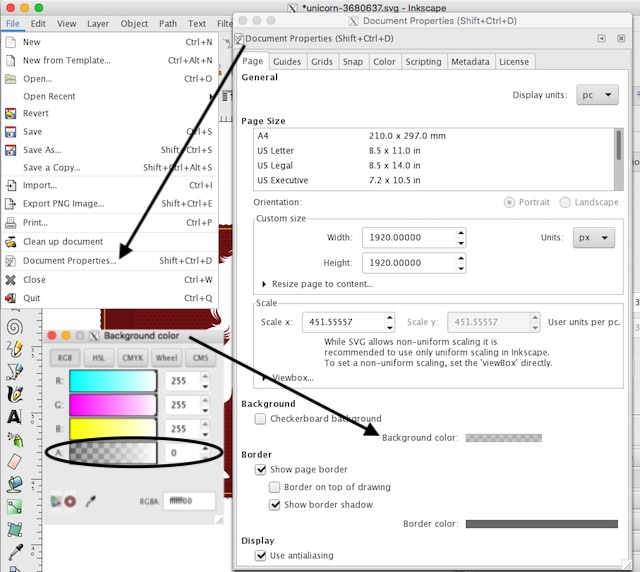Image resolution: width=640 pixels, height=572 pixels.
Task: Select the Spiral tool in the toolbox
Action: point(15,327)
